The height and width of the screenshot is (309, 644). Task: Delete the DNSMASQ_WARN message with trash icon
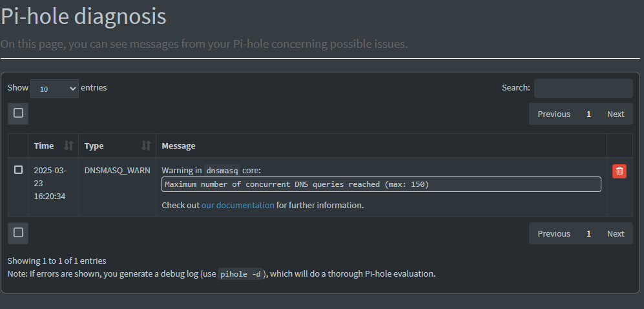(619, 171)
